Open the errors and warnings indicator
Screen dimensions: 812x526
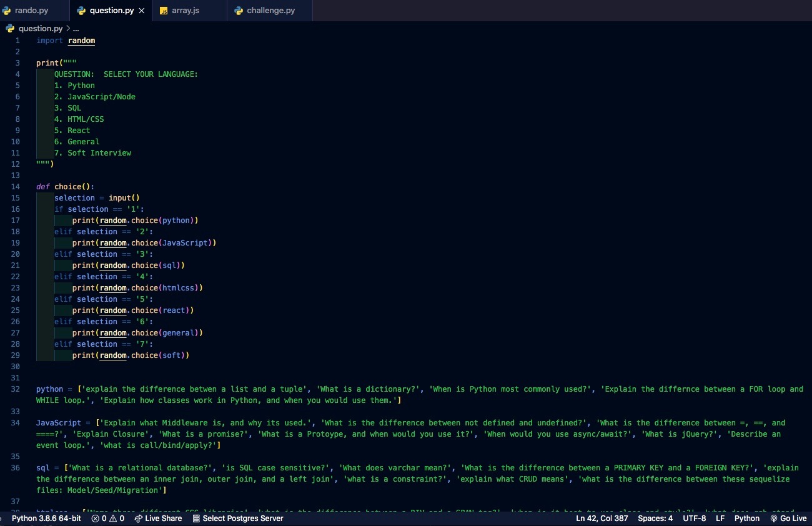107,519
